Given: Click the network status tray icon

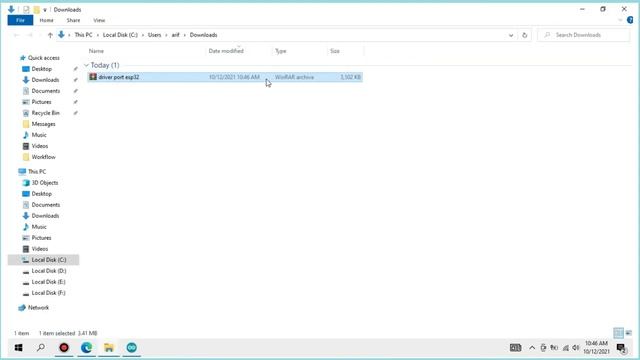Looking at the screenshot, I should pyautogui.click(x=565, y=348).
